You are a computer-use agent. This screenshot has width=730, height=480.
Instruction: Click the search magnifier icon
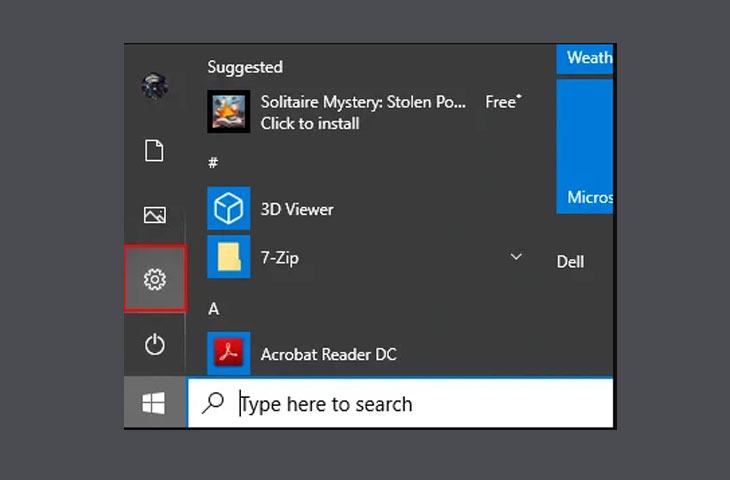pos(213,403)
